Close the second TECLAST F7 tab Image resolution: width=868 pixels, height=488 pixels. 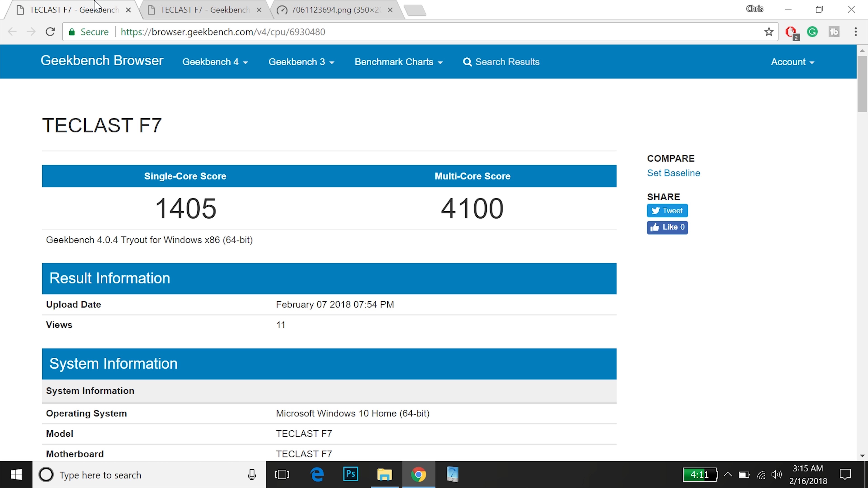pos(259,10)
